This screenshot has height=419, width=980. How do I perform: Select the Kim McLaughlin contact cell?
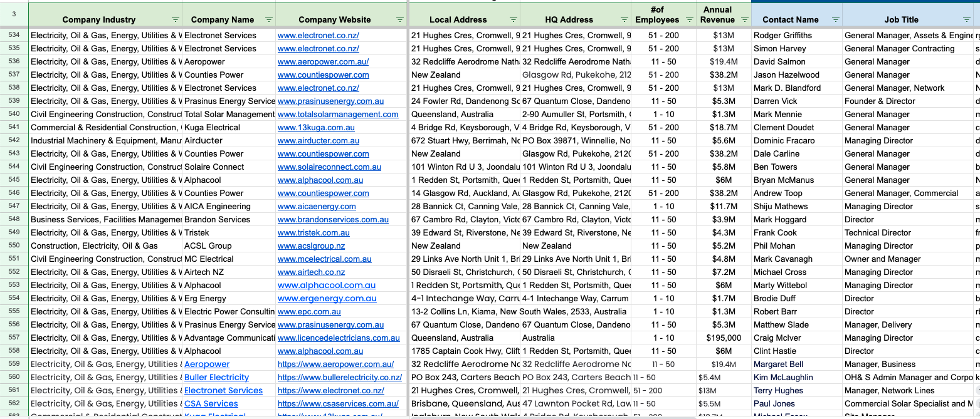797,377
